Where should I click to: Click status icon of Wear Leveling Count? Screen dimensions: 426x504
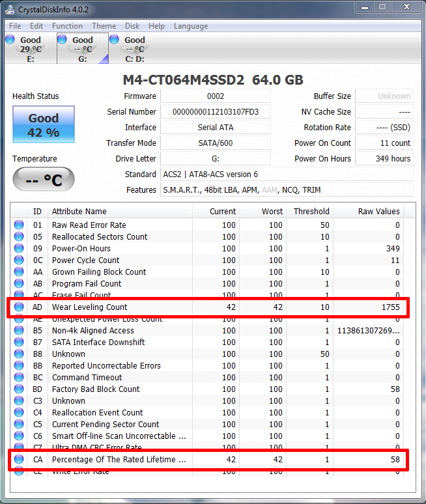click(x=19, y=307)
